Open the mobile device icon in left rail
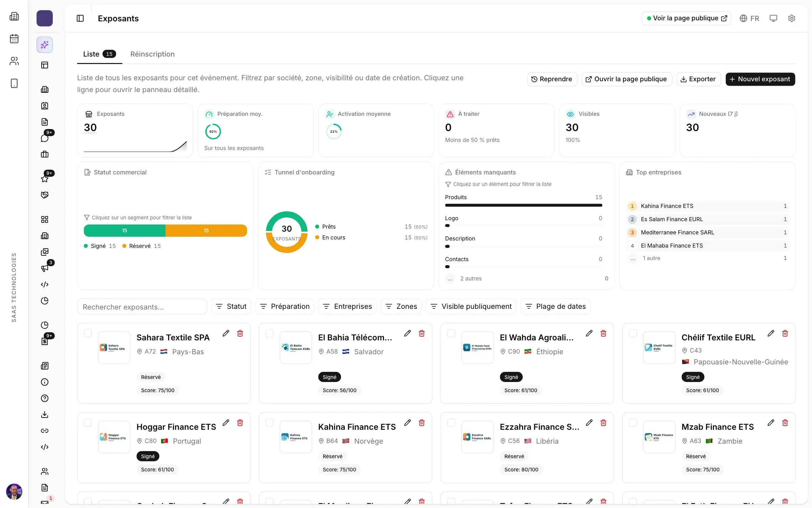 click(14, 83)
